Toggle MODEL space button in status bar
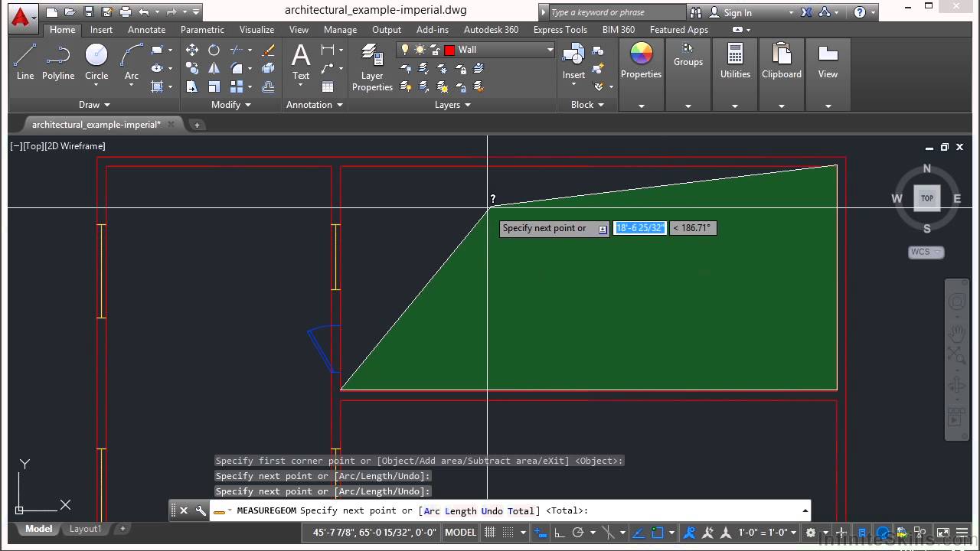This screenshot has width=980, height=551. (460, 533)
